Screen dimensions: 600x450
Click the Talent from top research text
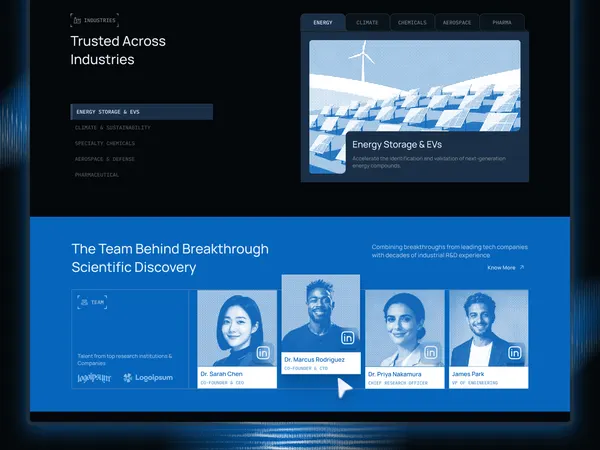(x=125, y=360)
